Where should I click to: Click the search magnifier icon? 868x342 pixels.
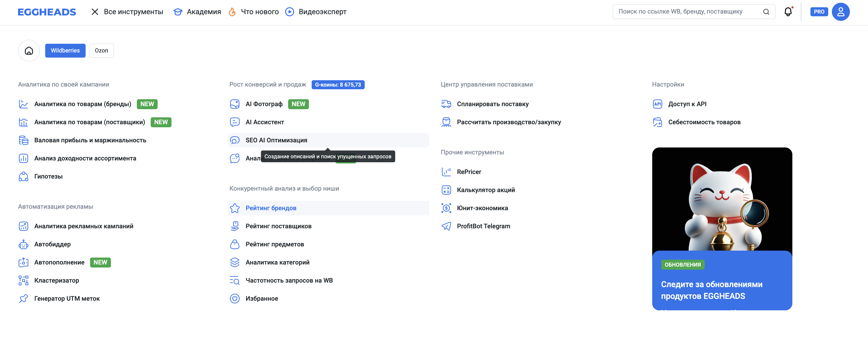[x=766, y=12]
